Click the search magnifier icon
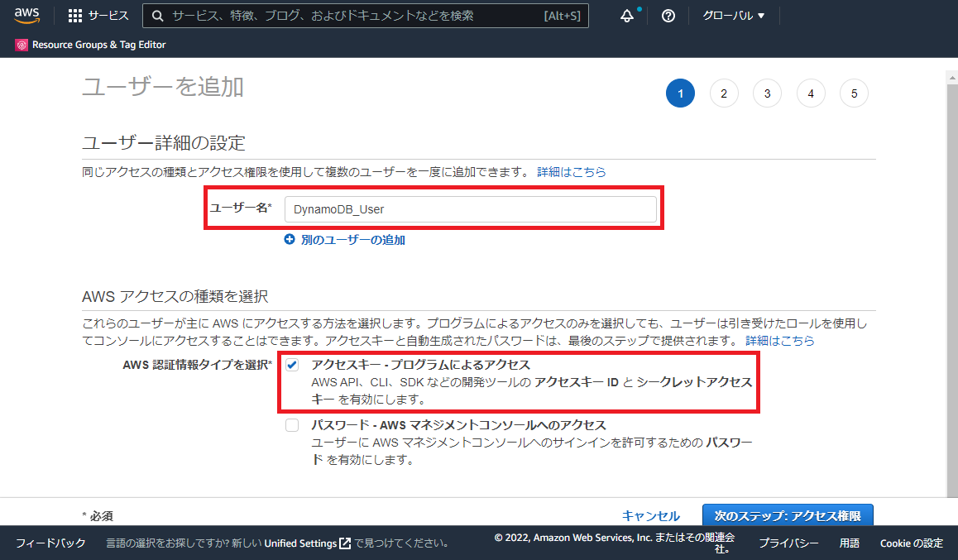Image resolution: width=958 pixels, height=560 pixels. coord(156,16)
